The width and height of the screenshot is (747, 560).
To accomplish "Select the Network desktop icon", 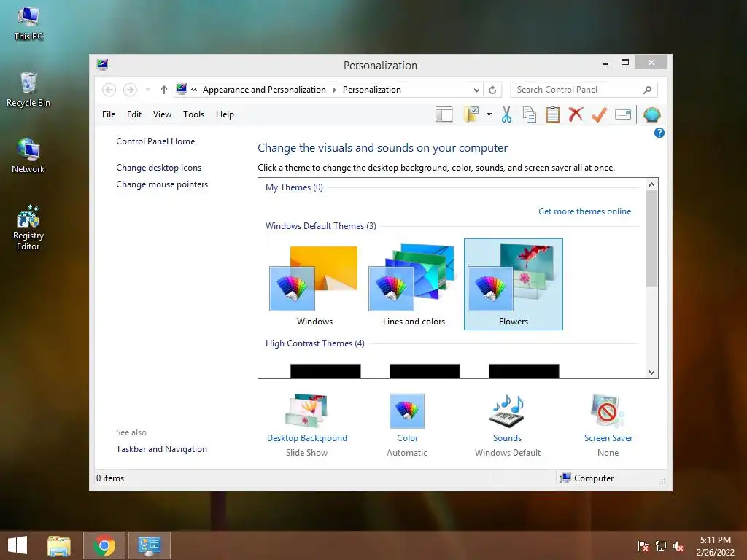I will point(28,156).
